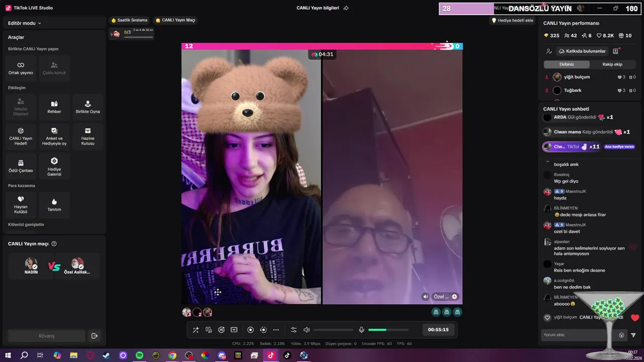Open the Ortak yayıncı co-host tool
The height and width of the screenshot is (362, 644).
(x=21, y=69)
